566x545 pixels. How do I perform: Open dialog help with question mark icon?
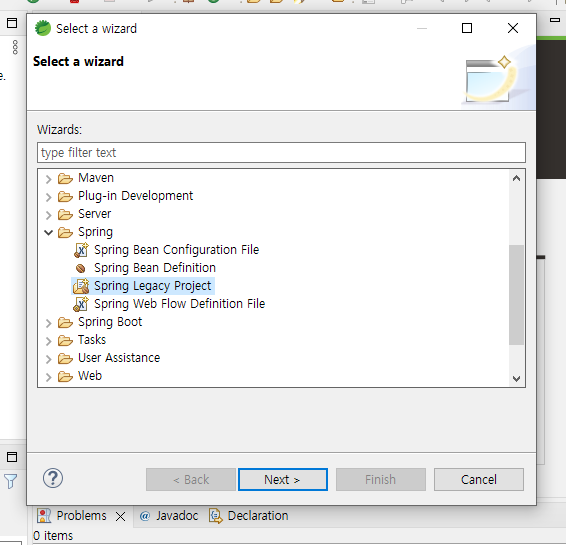53,478
